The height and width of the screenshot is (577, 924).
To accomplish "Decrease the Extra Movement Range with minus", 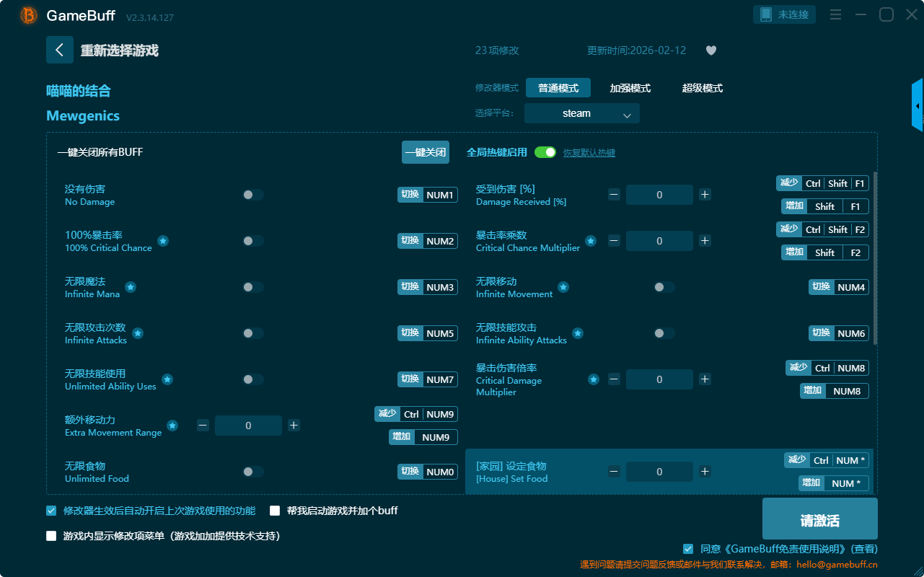I will point(203,426).
